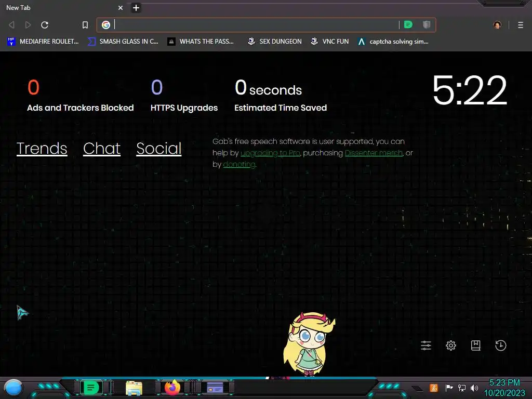Open the bookmarks icon on dashboard
Viewport: 532px width, 399px height.
pos(476,345)
